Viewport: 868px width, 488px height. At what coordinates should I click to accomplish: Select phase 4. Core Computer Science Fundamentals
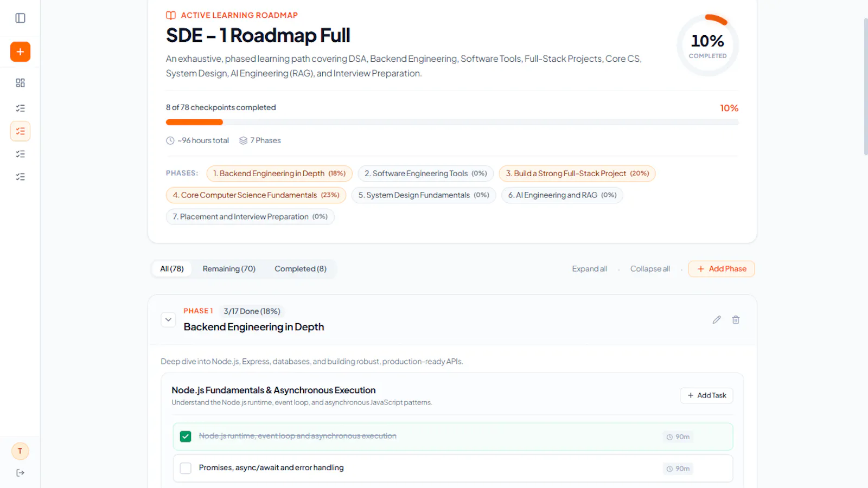(x=256, y=195)
